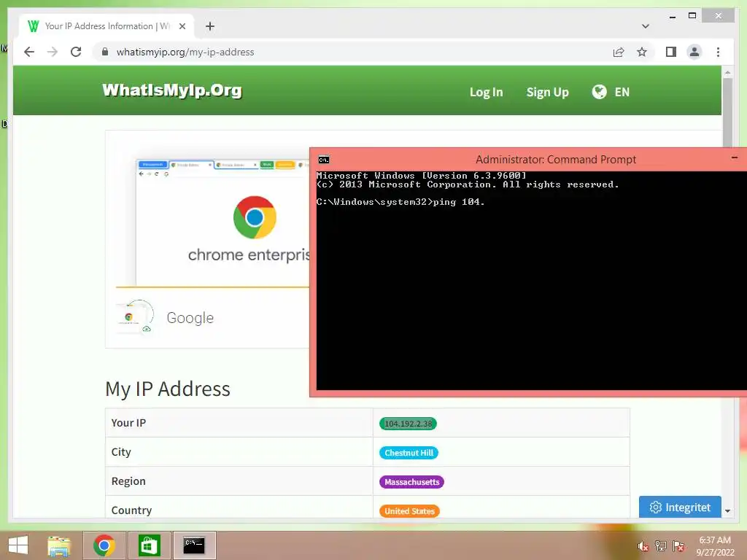Close the Your IP Address Information tab

(182, 26)
